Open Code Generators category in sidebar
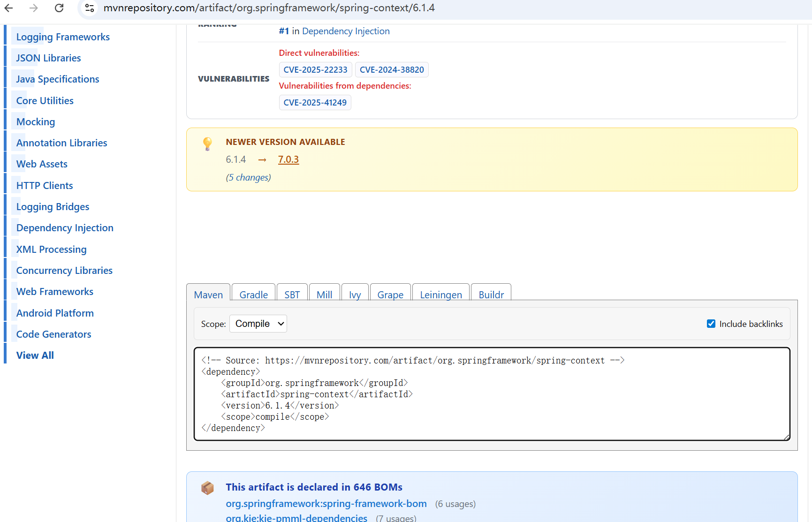Viewport: 812px width, 522px height. (54, 334)
